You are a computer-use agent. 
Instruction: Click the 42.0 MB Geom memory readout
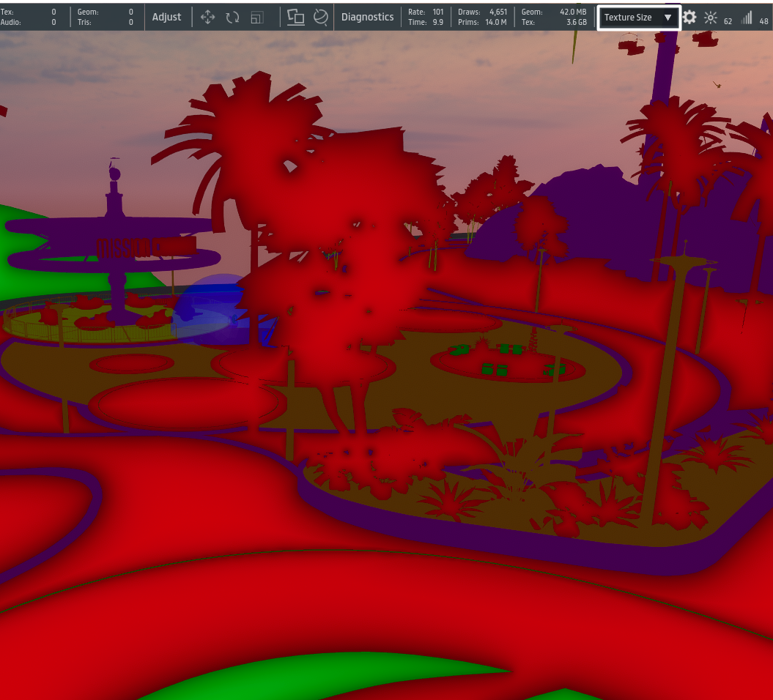[x=554, y=12]
